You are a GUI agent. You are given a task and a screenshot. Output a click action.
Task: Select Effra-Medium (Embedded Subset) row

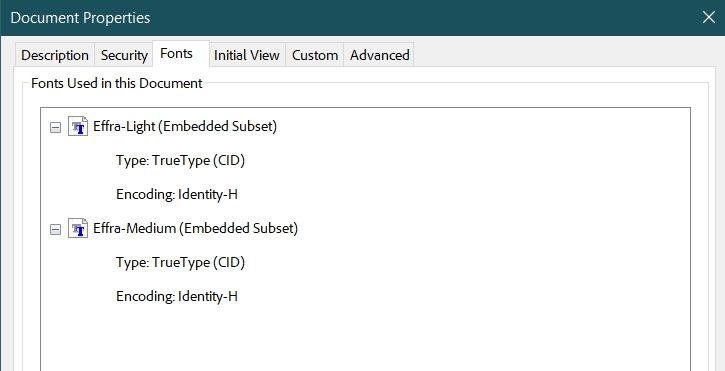196,228
